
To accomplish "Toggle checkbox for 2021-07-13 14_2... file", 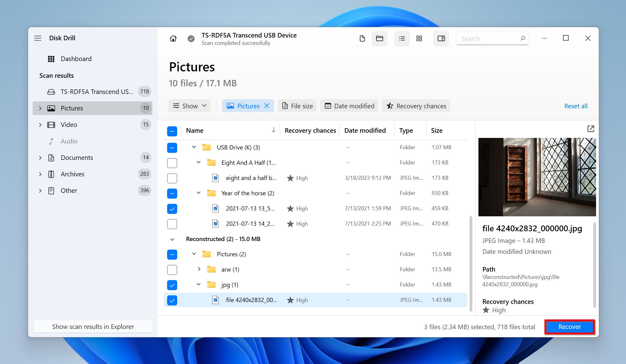I will [x=172, y=224].
